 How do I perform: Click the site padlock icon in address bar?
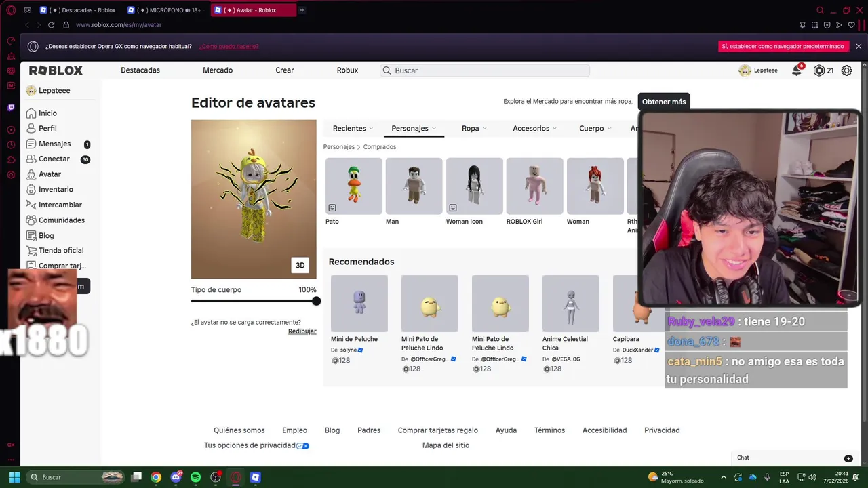tap(66, 25)
